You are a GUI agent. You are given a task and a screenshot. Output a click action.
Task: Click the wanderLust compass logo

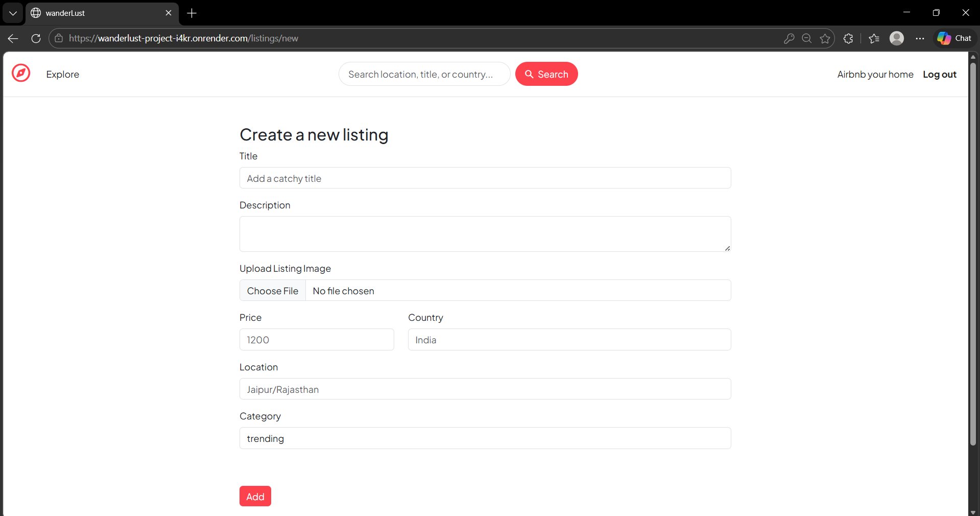click(x=21, y=74)
